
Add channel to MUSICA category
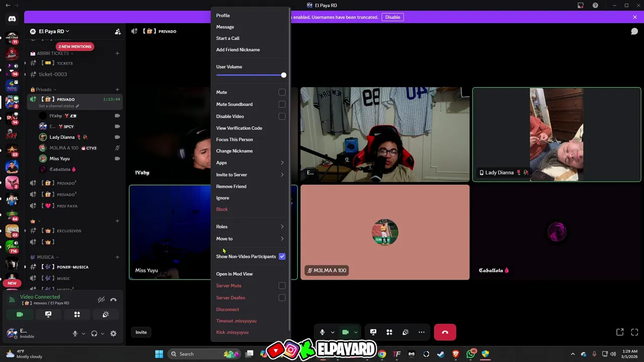click(x=117, y=257)
